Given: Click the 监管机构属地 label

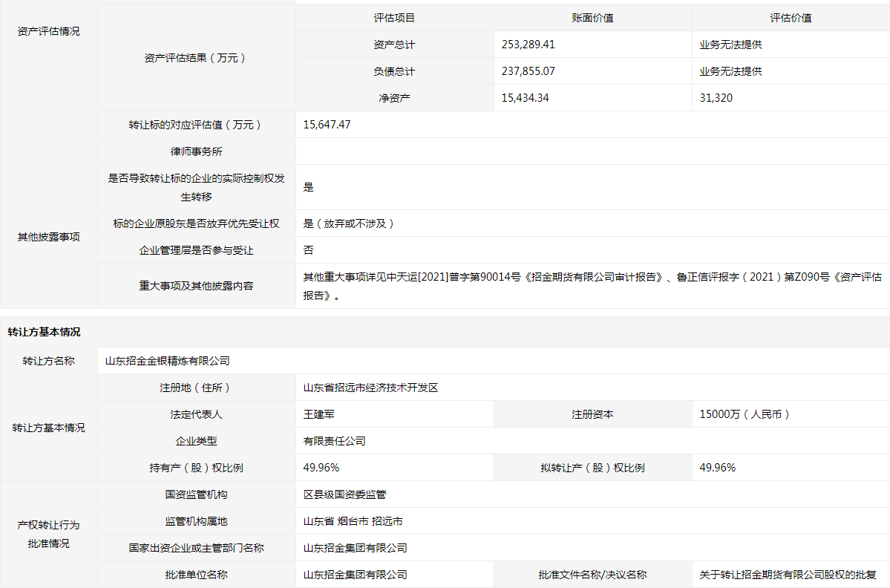Looking at the screenshot, I should [x=197, y=520].
